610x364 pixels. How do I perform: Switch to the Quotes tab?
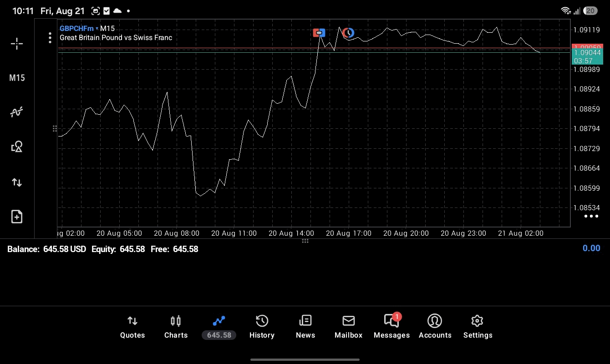click(132, 327)
